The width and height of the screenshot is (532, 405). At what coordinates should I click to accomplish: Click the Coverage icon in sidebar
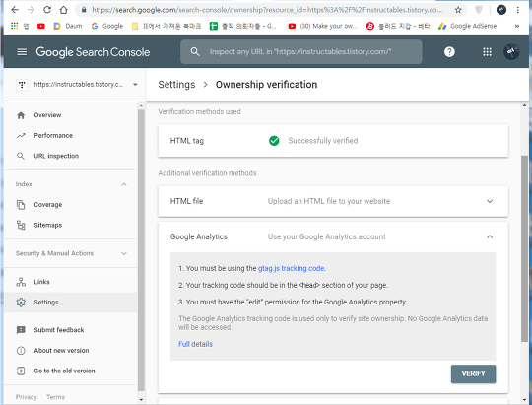pyautogui.click(x=21, y=205)
